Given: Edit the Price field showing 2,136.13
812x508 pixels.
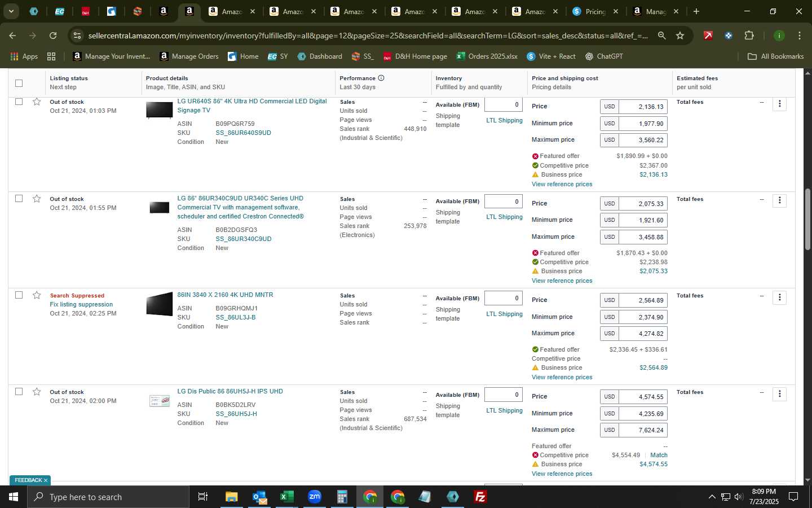Looking at the screenshot, I should point(643,107).
